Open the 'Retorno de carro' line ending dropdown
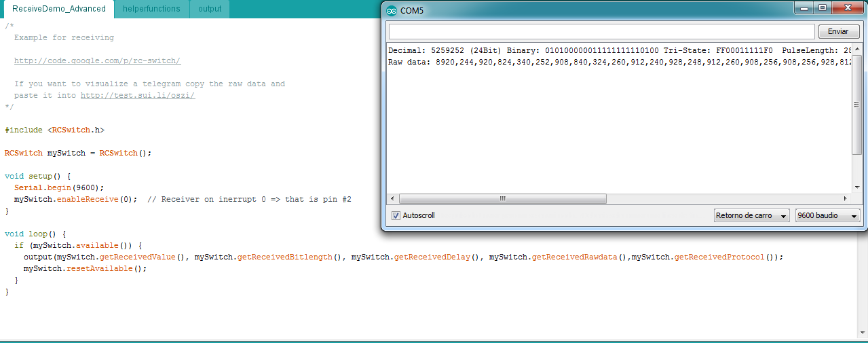Image resolution: width=868 pixels, height=343 pixels. tap(751, 215)
